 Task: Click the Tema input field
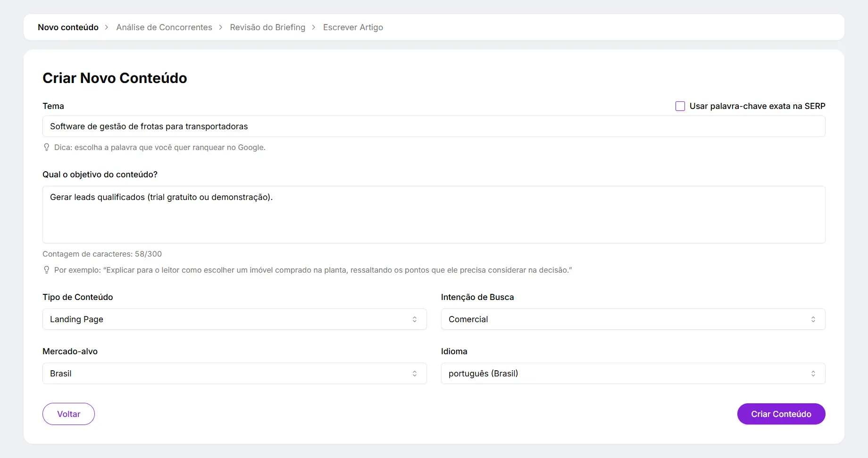[x=434, y=126]
